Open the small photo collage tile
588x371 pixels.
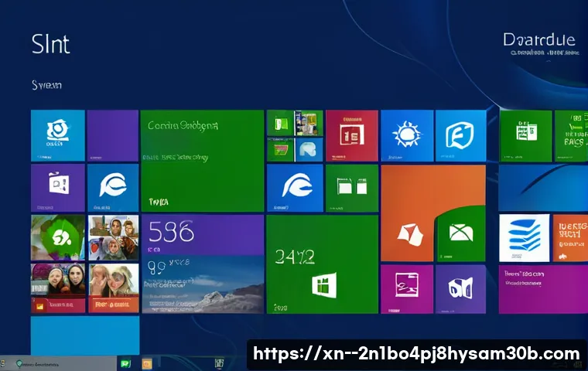click(x=309, y=123)
